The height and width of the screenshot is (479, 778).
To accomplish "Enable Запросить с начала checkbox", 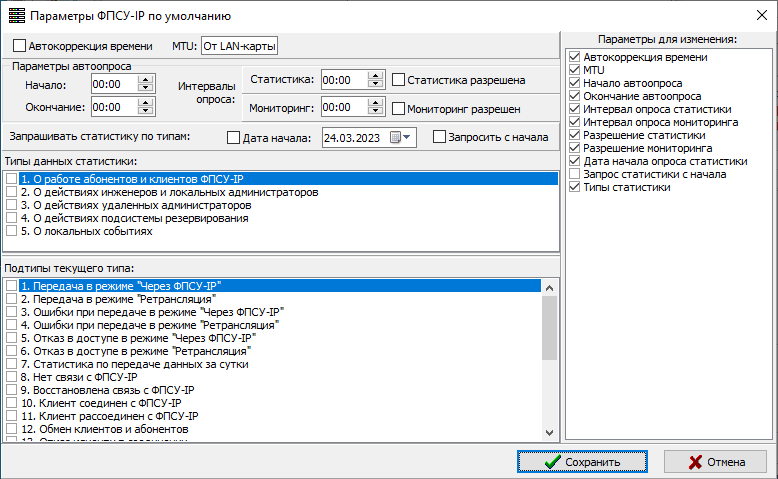I will click(x=439, y=138).
